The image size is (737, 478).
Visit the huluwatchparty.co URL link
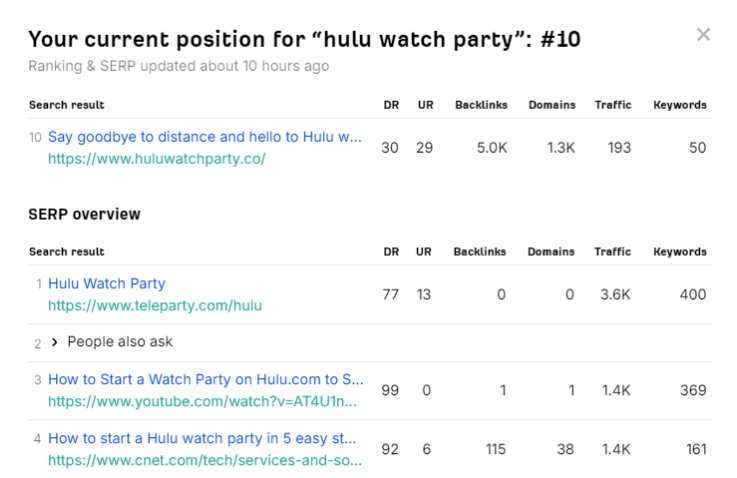(157, 158)
